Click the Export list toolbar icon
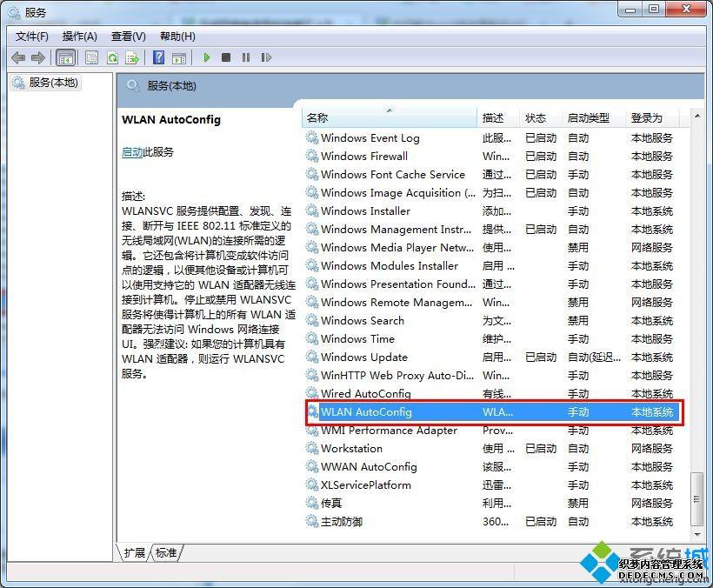713x588 pixels. pyautogui.click(x=132, y=57)
